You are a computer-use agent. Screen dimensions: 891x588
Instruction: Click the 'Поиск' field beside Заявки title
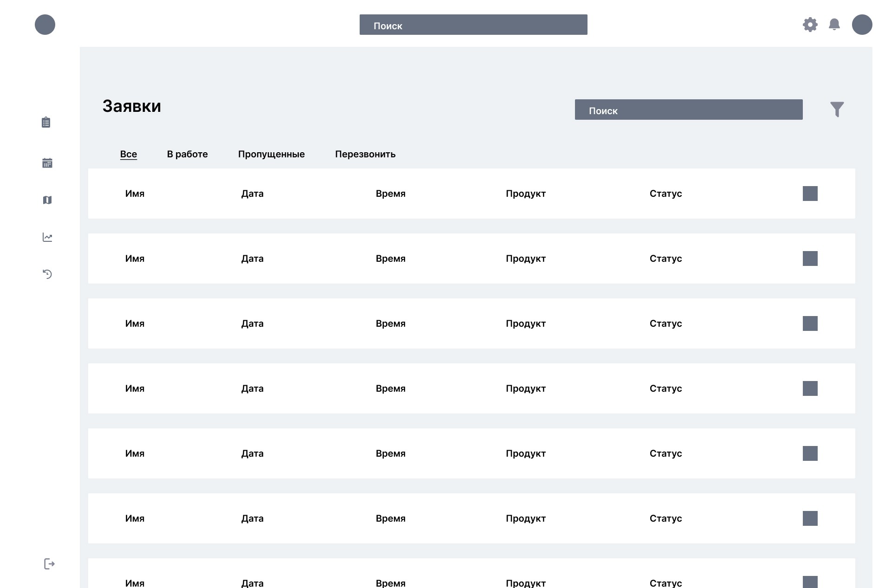click(x=689, y=110)
